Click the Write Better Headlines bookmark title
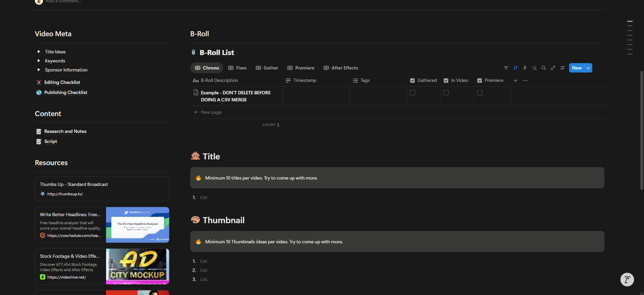 pos(70,214)
